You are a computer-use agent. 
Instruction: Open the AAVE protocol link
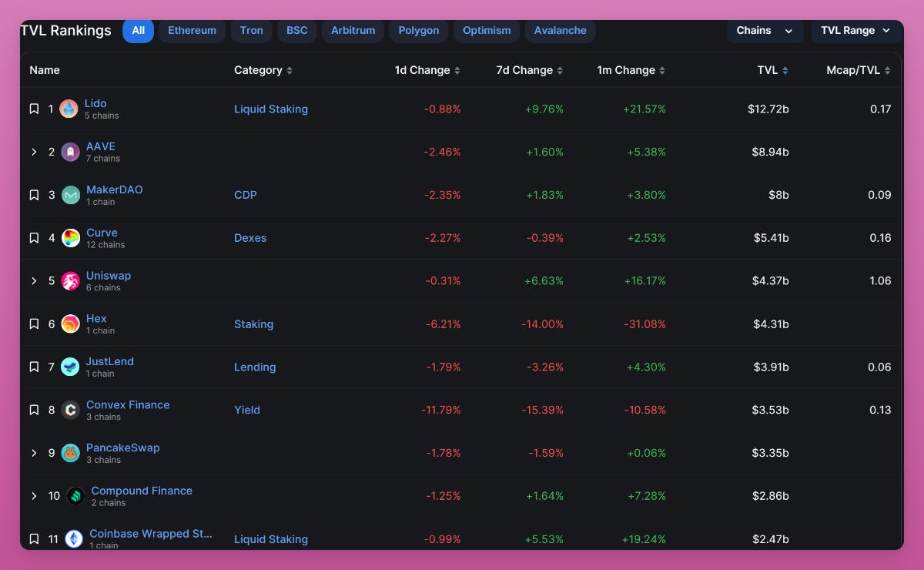coord(101,146)
